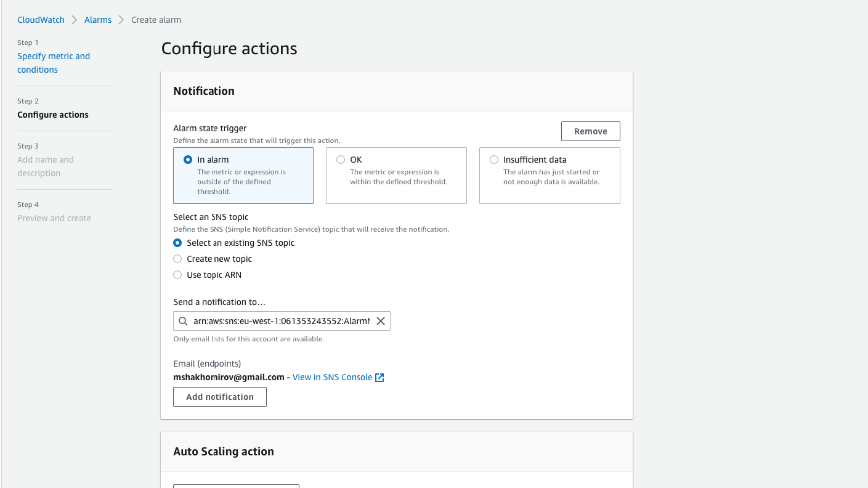This screenshot has width=868, height=488.
Task: Choose the Create new topic option
Action: [177, 259]
